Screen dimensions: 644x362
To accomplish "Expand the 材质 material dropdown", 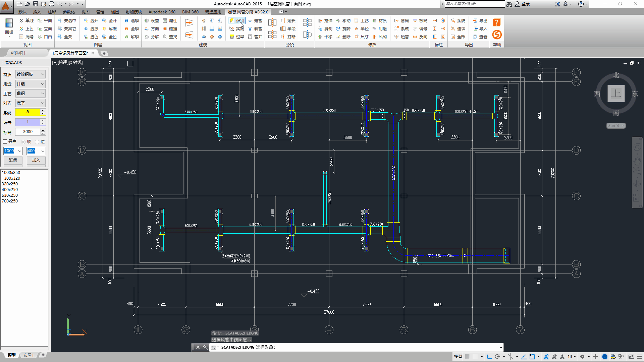I will (x=43, y=74).
